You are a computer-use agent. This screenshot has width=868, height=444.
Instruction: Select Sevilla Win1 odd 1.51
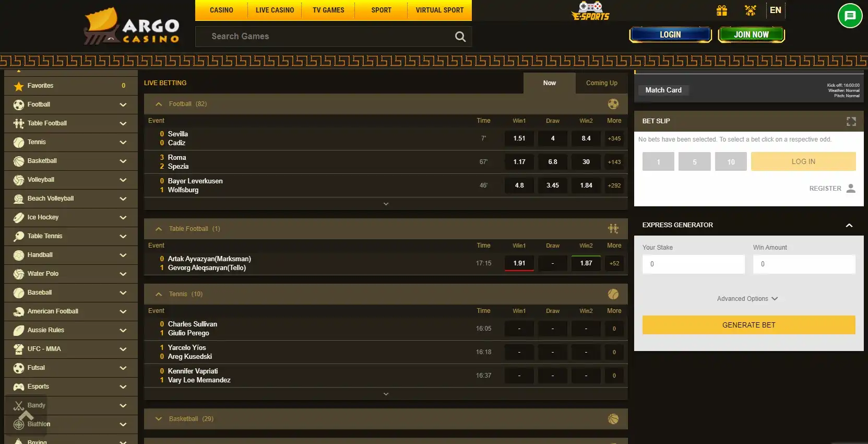coord(519,138)
